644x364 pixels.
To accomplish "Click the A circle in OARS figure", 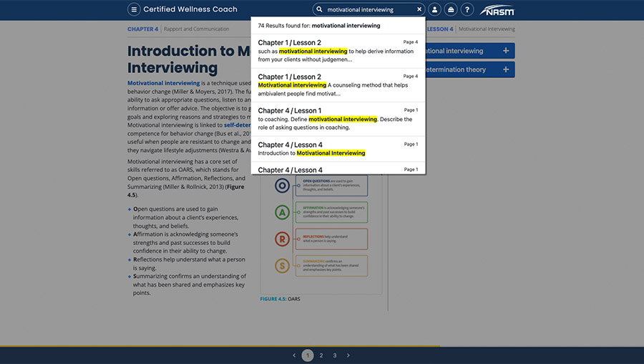I will (282, 213).
